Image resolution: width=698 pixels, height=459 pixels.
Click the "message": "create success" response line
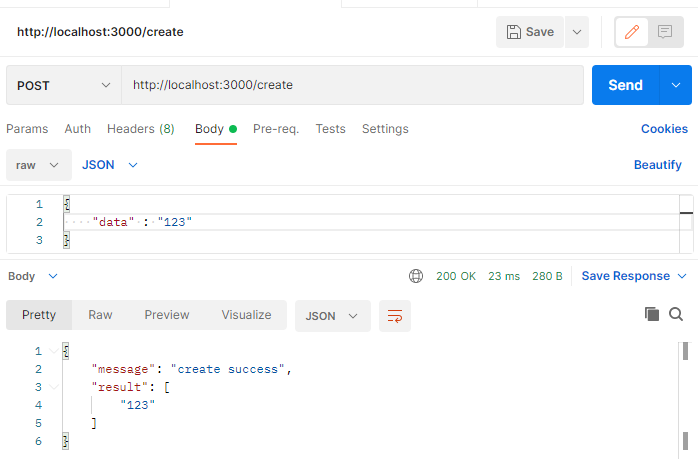point(192,370)
